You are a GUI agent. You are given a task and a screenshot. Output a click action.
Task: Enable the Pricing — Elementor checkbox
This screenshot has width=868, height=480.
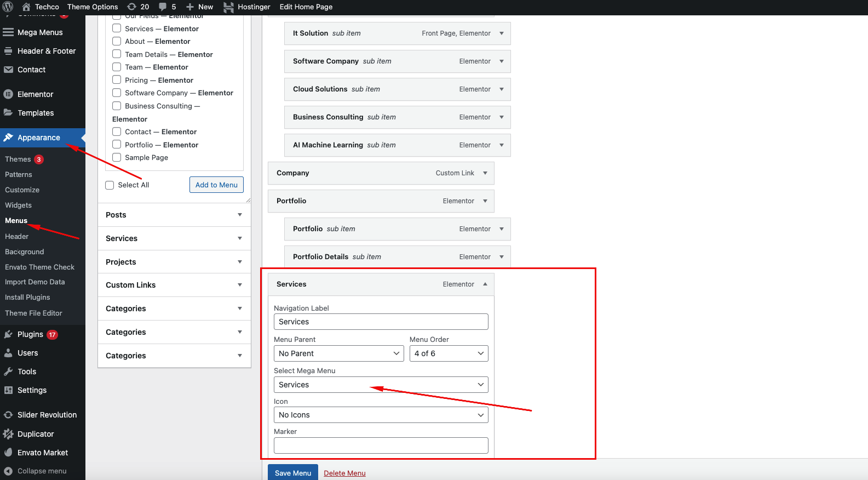pos(117,80)
